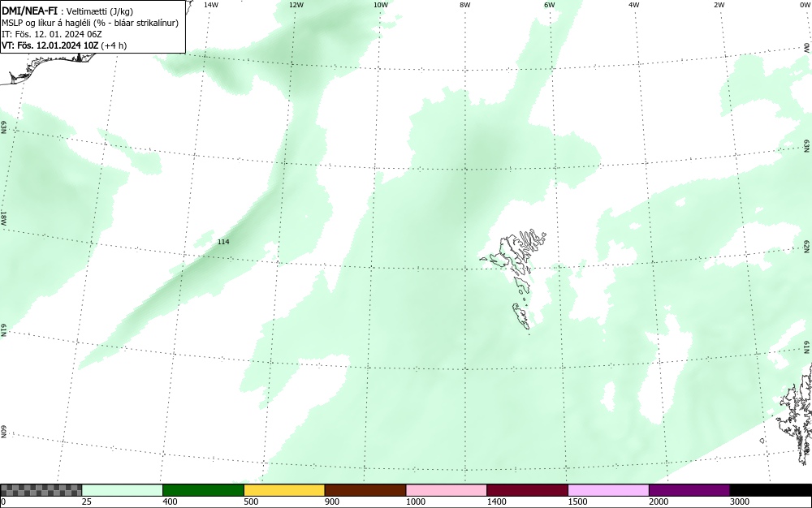This screenshot has height=508, width=812.
Task: Click the 6W longitude label
Action: [x=550, y=5]
